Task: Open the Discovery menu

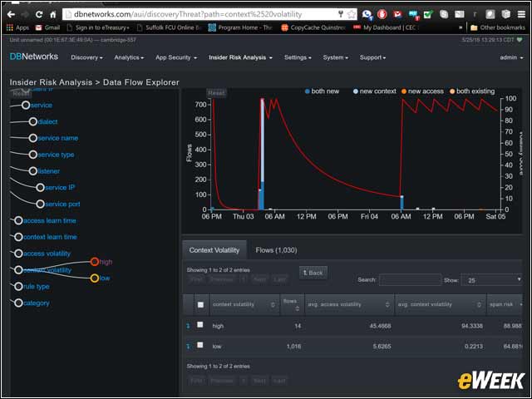Action: point(86,57)
